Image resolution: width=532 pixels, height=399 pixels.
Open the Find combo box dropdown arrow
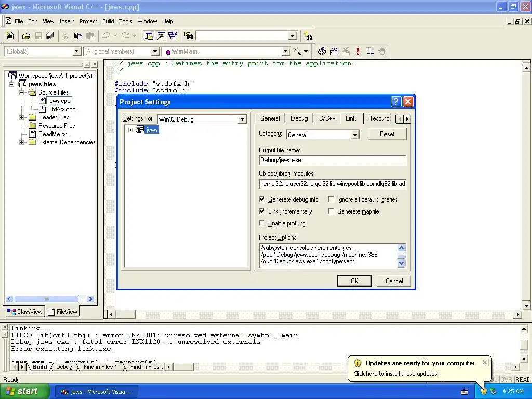pyautogui.click(x=293, y=36)
